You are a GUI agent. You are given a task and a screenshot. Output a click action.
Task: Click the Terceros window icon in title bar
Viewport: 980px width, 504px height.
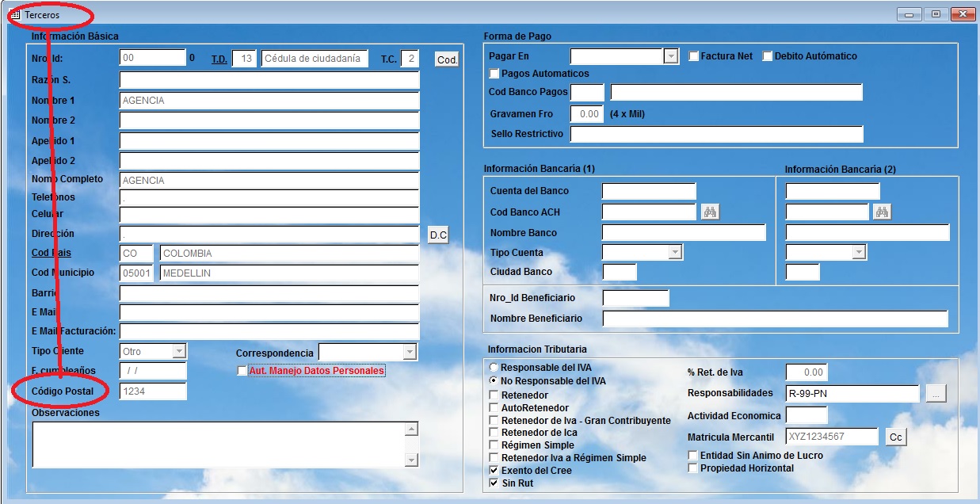pyautogui.click(x=15, y=15)
